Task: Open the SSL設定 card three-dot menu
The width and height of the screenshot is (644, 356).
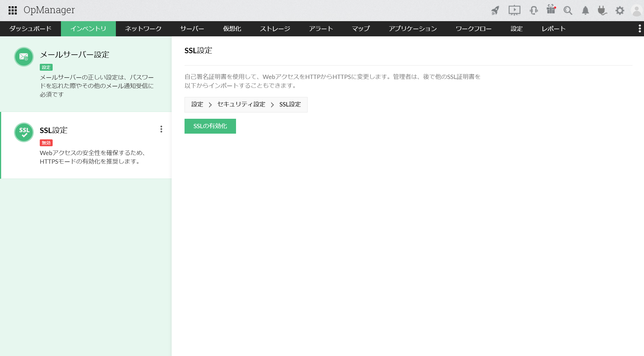Action: coord(161,129)
